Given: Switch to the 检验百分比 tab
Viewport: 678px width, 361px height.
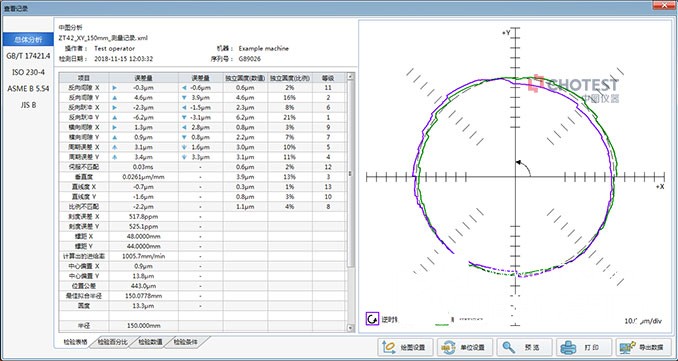Looking at the screenshot, I should (x=112, y=342).
